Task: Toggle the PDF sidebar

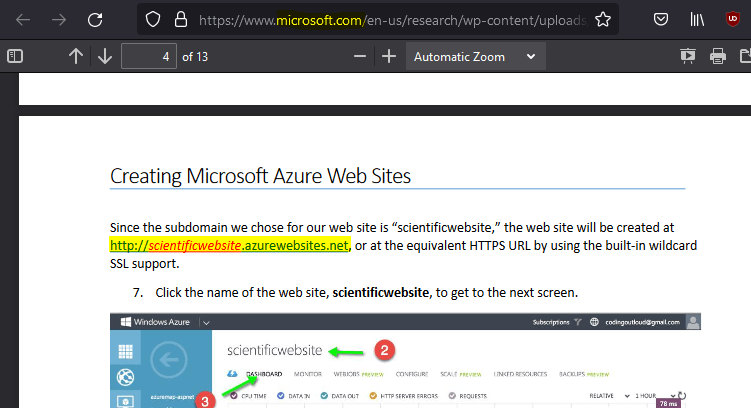Action: tap(15, 57)
